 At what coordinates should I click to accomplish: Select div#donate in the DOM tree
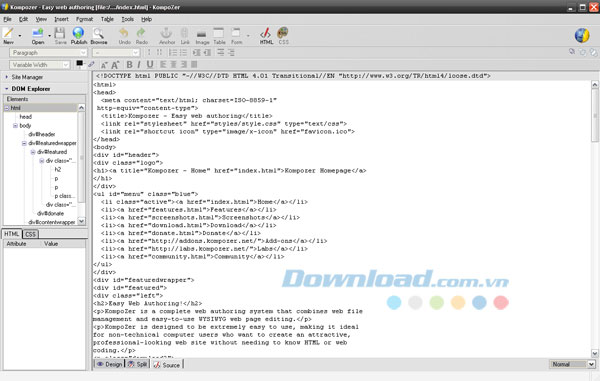[51, 213]
